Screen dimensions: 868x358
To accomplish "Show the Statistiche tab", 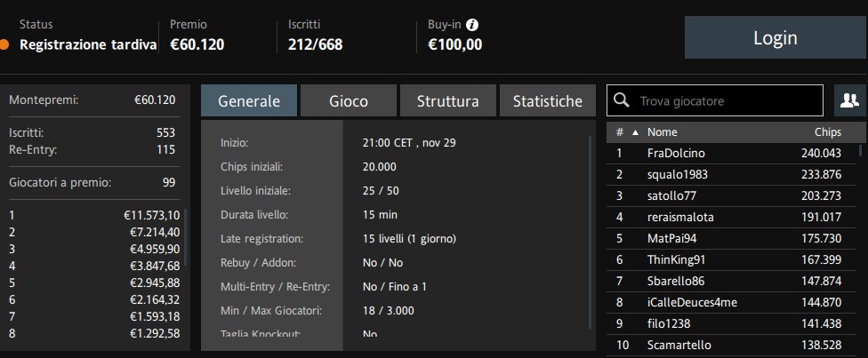I will click(548, 100).
